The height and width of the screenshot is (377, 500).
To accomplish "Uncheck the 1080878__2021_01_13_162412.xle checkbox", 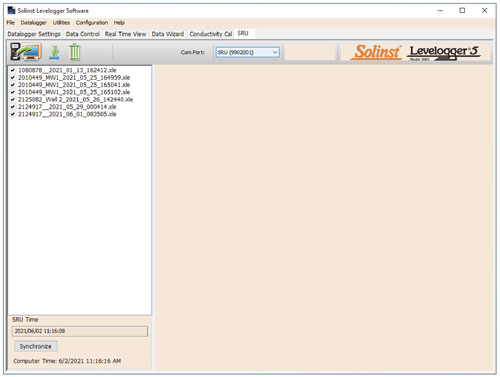I will (13, 70).
